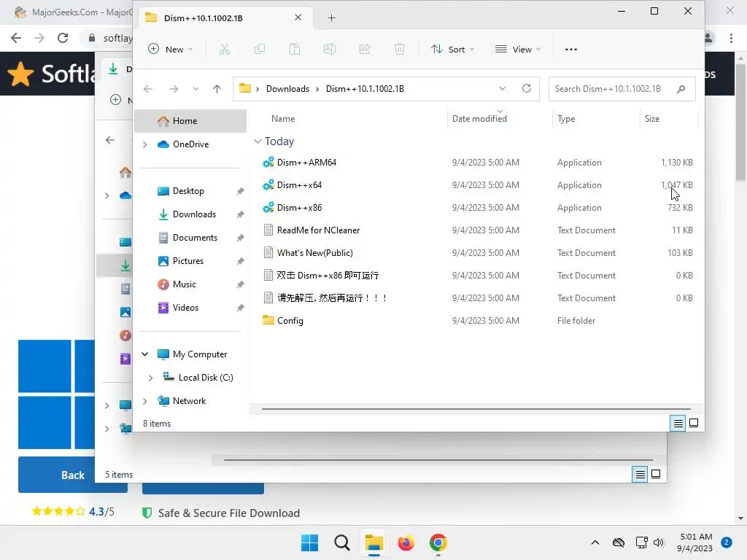Viewport: 747px width, 560px height.
Task: Switch to large icons view layout button
Action: click(x=694, y=423)
